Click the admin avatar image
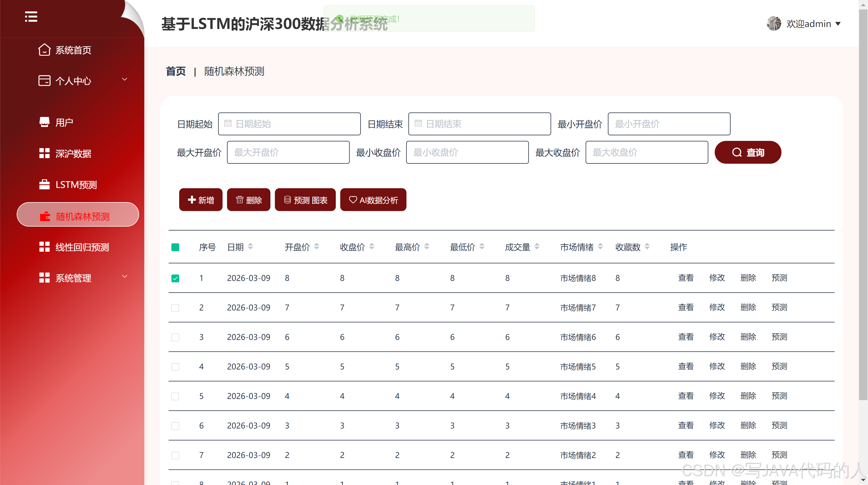Image resolution: width=868 pixels, height=485 pixels. 774,23
